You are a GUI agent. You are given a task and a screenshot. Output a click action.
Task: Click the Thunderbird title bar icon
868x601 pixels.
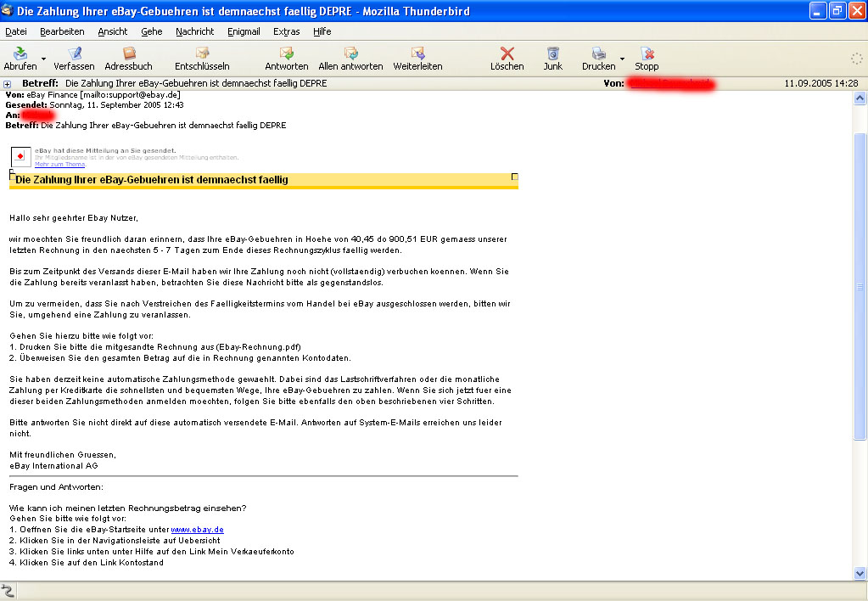tap(7, 10)
